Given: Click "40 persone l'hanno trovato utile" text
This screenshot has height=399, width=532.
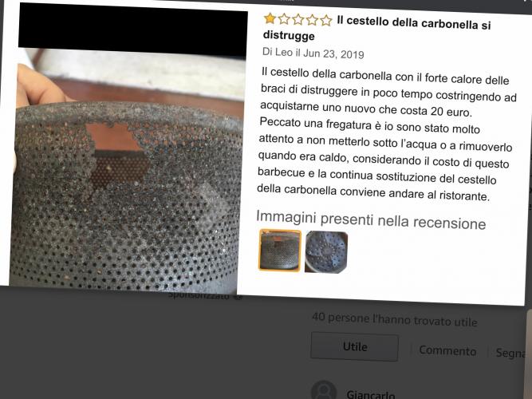Looking at the screenshot, I should tap(395, 319).
